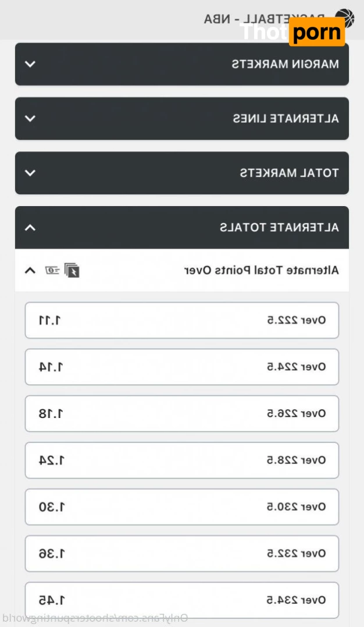Pick the Over 226.5 bet at 1.18

pyautogui.click(x=181, y=413)
